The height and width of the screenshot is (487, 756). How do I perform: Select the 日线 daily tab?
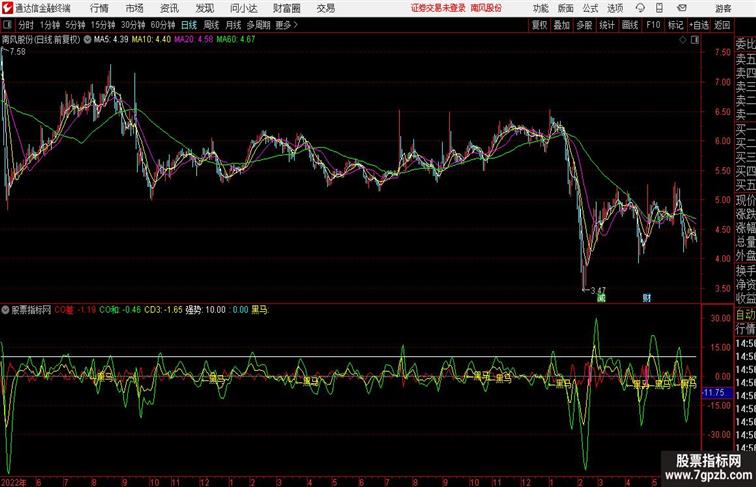(x=189, y=25)
